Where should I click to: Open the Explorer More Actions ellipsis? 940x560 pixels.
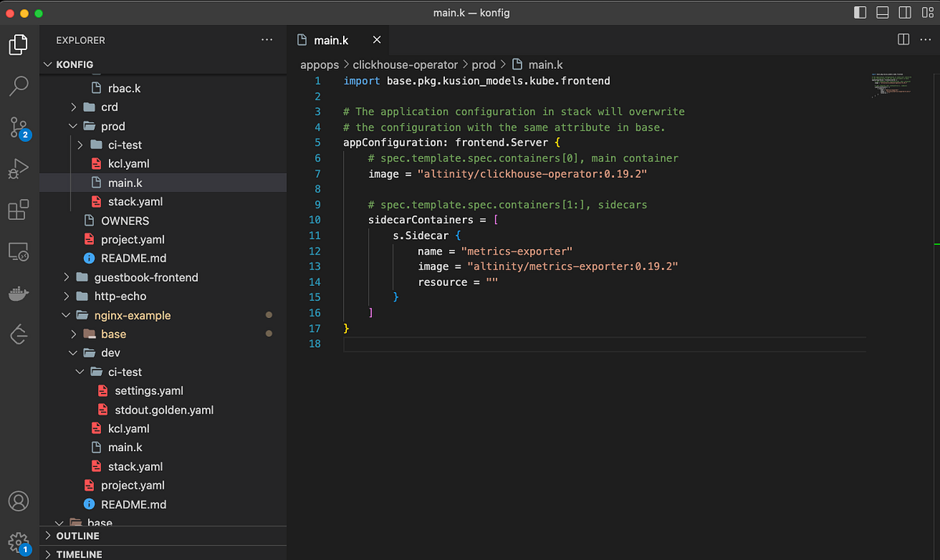[266, 40]
